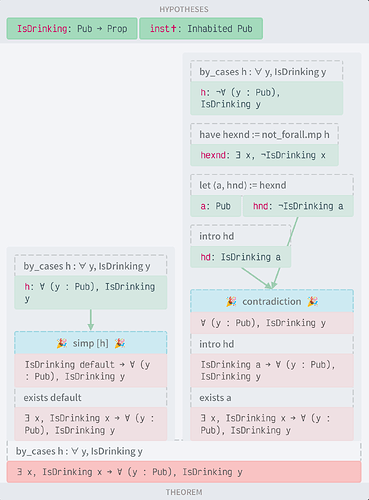Select the inst✝: Inhabited Pub hypothesis
Image resolution: width=369 pixels, height=500 pixels.
pyautogui.click(x=201, y=29)
